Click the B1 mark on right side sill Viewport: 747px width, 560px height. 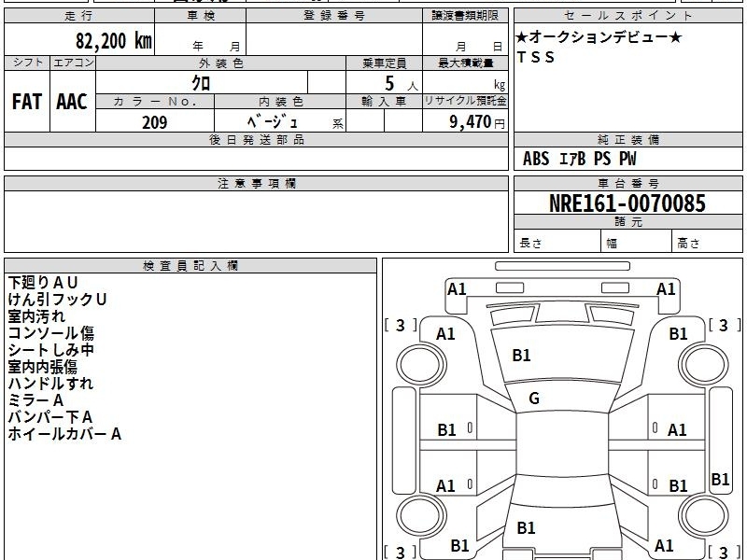point(720,479)
